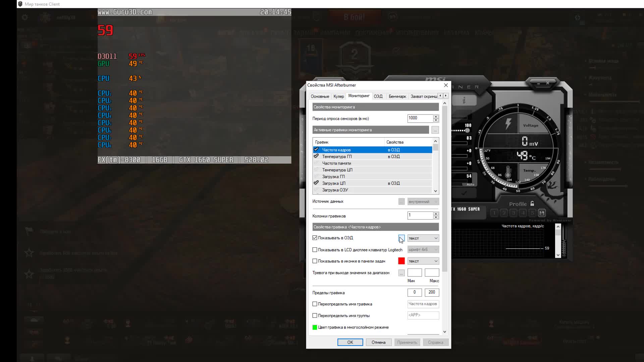
Task: Click the Temp gauge icon
Action: click(508, 172)
